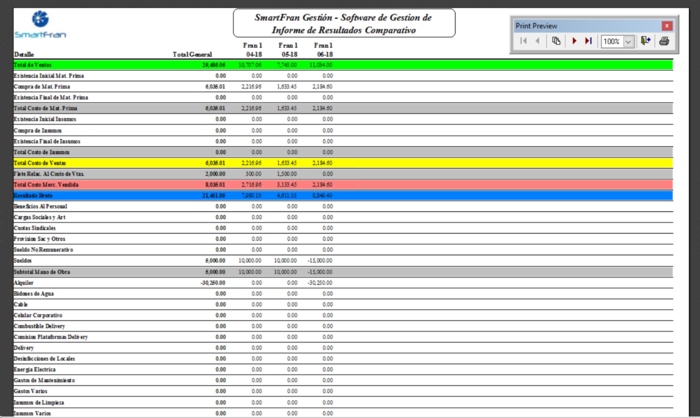Go to previous page in Print Preview
This screenshot has width=700, height=418.
[x=538, y=41]
